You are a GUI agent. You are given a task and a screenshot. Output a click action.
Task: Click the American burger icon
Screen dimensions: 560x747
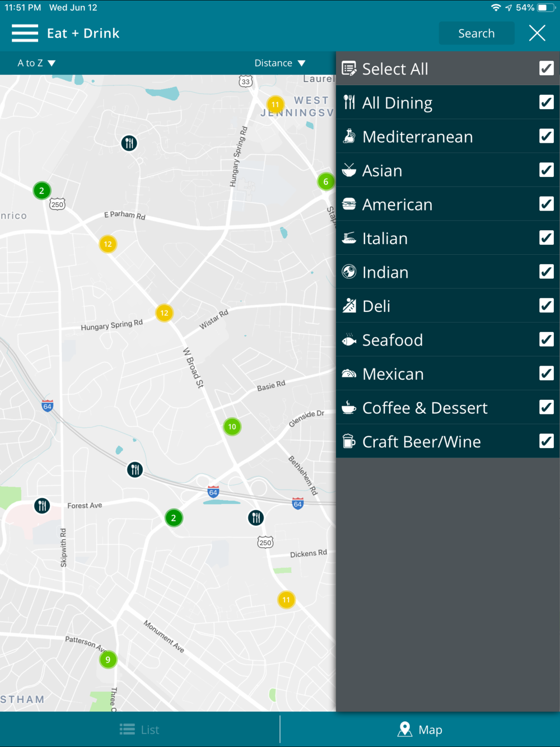coord(349,204)
